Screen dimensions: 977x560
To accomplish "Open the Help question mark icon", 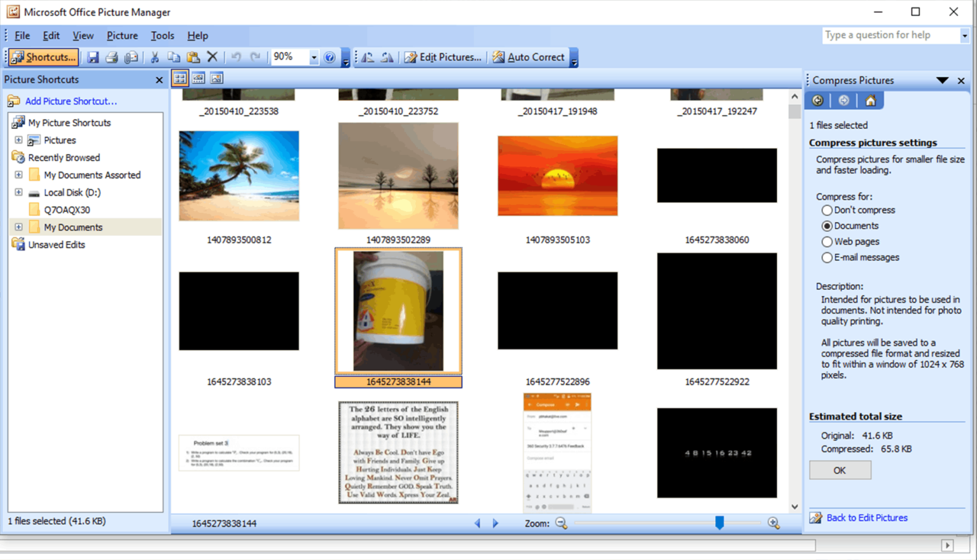I will (x=329, y=57).
